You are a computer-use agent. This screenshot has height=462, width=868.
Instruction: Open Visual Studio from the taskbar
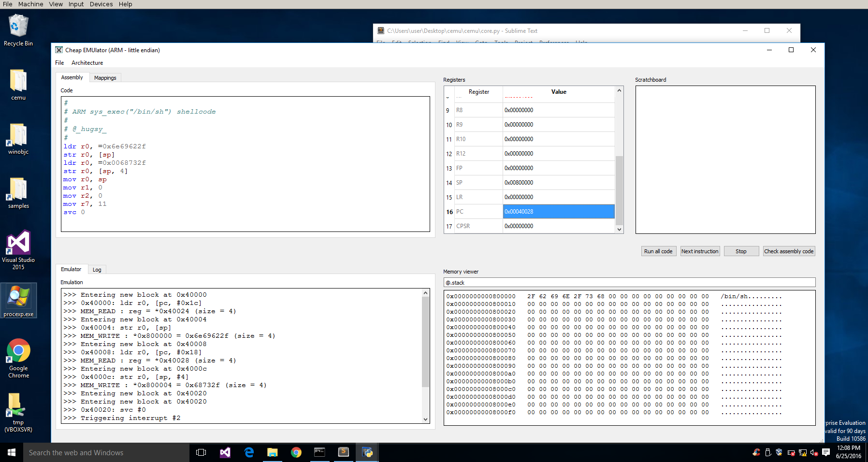pos(225,452)
